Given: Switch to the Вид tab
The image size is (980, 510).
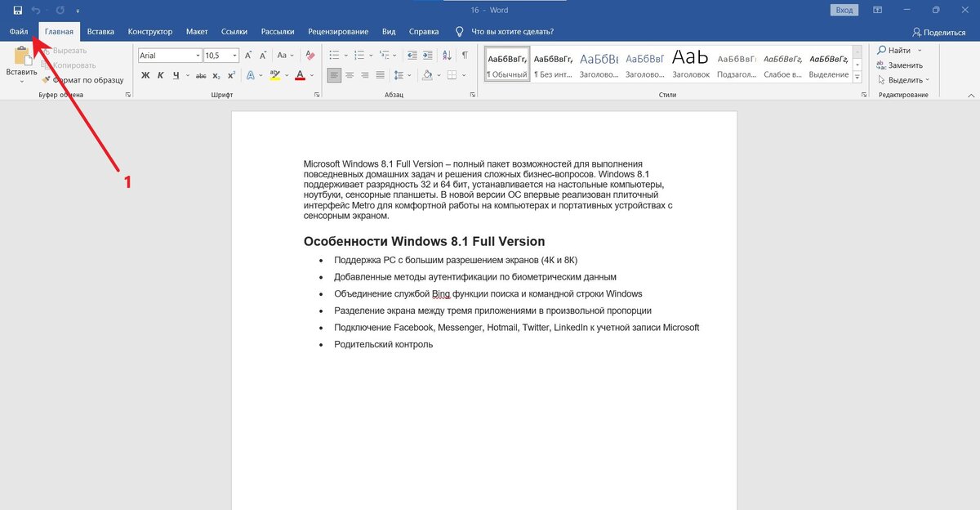Looking at the screenshot, I should pyautogui.click(x=389, y=32).
